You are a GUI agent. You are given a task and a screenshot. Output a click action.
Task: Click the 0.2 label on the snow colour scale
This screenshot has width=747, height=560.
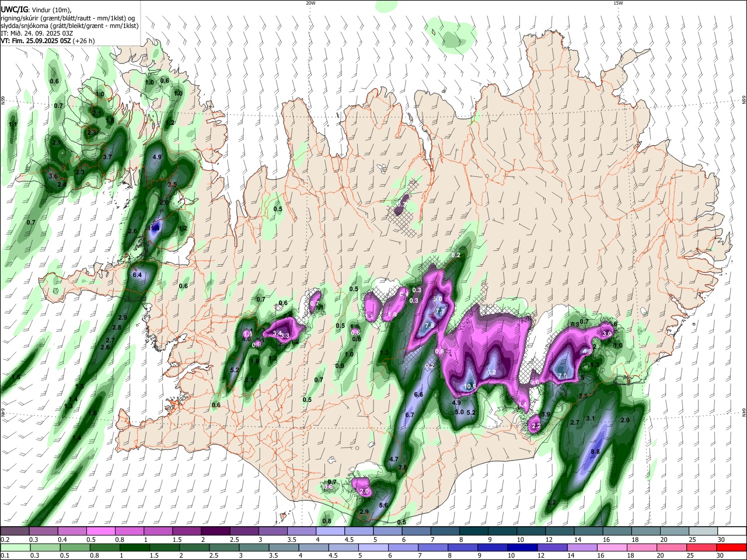pos(5,540)
